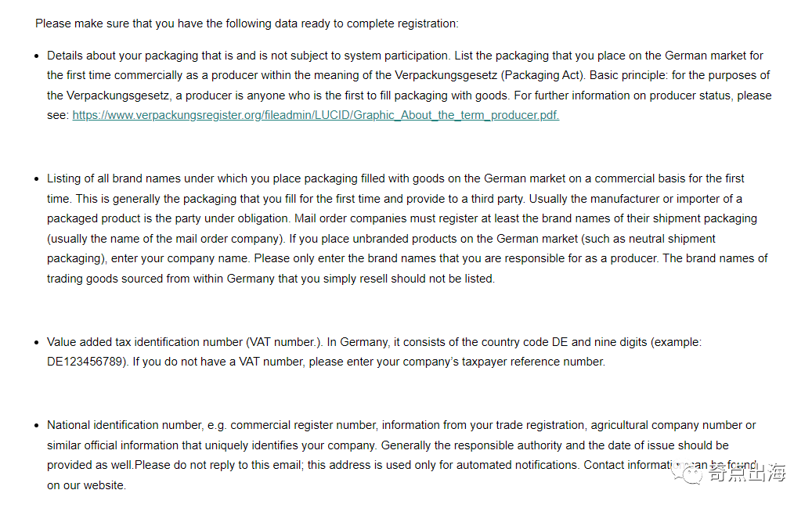Image resolution: width=812 pixels, height=508 pixels.
Task: Click the bullet before "Details about your packaging"
Action: (x=37, y=56)
